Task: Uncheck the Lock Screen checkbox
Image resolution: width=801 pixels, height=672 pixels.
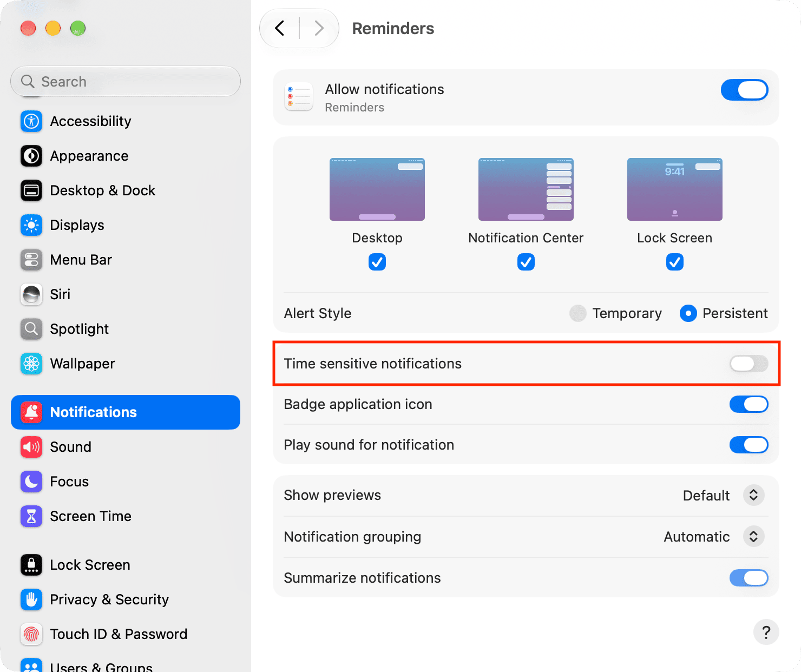Action: pyautogui.click(x=675, y=262)
